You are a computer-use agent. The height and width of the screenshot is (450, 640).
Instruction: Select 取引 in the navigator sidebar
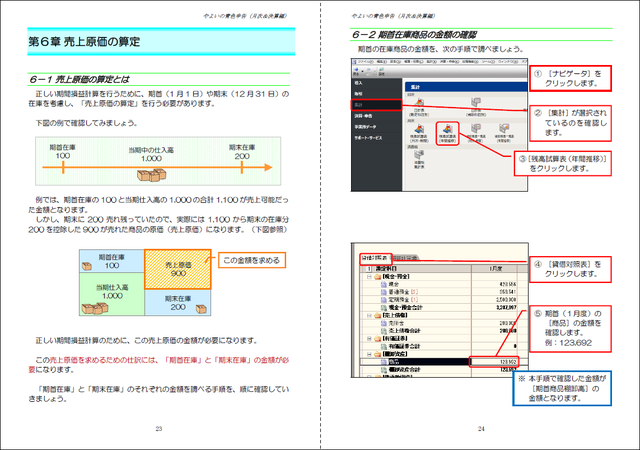click(376, 94)
